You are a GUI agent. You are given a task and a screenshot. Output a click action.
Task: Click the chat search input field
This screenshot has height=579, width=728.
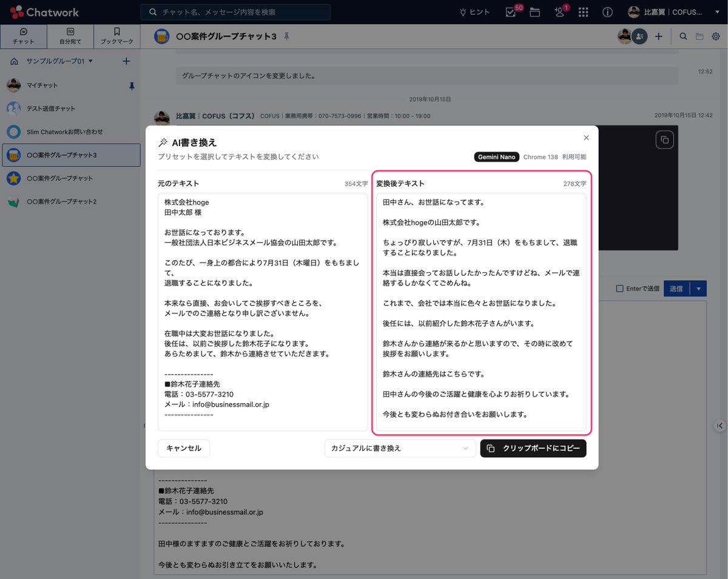point(237,12)
